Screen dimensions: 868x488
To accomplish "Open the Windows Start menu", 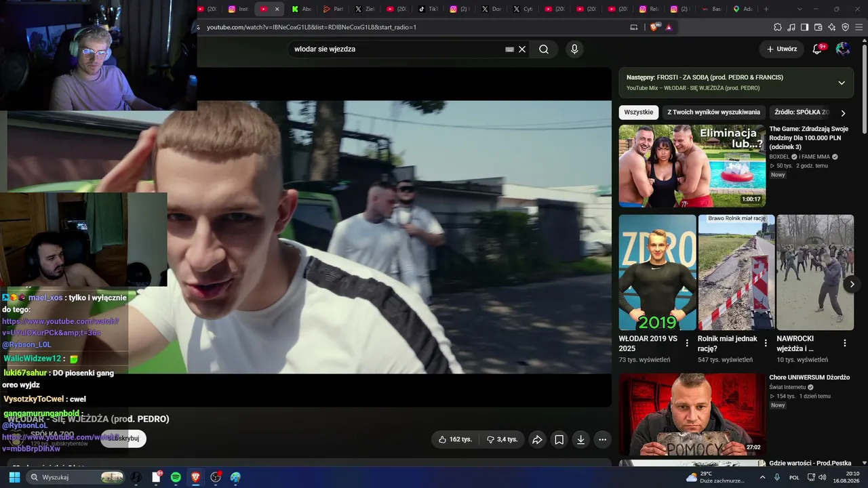I will [x=14, y=477].
